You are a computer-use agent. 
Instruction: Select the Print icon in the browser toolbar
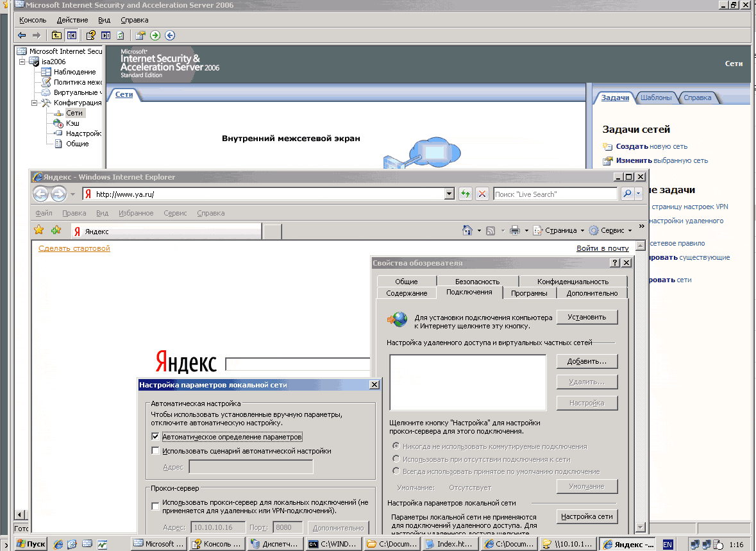click(515, 230)
